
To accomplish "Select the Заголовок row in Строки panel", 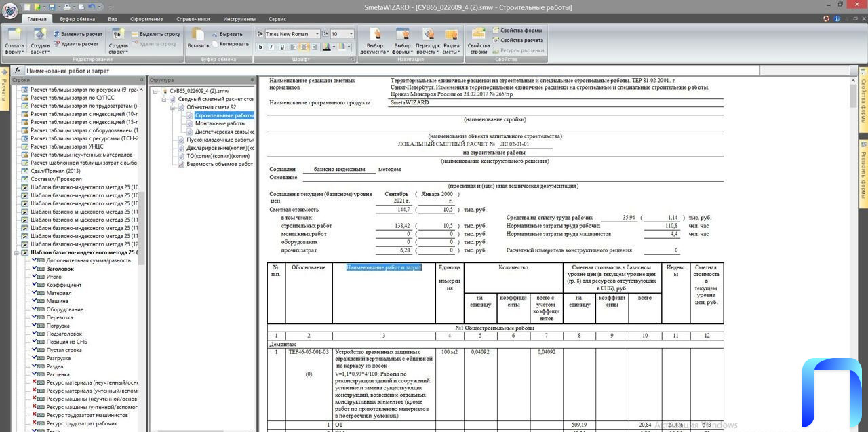I will tap(60, 269).
